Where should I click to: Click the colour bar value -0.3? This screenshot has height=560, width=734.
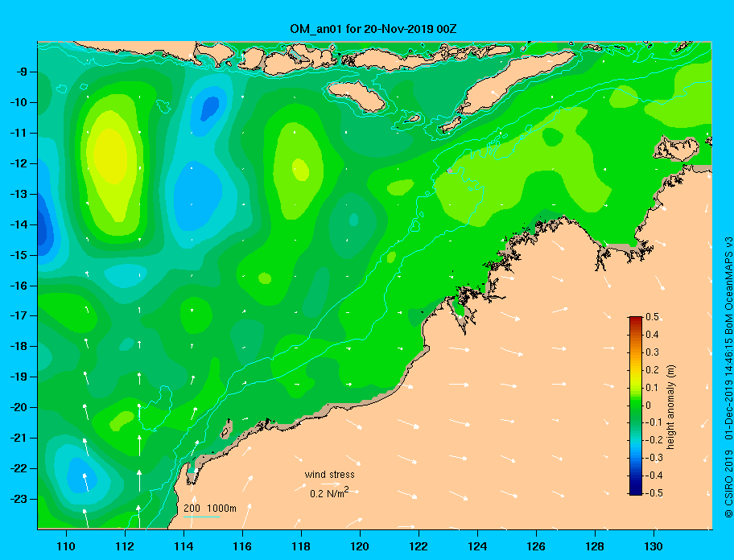coord(654,458)
